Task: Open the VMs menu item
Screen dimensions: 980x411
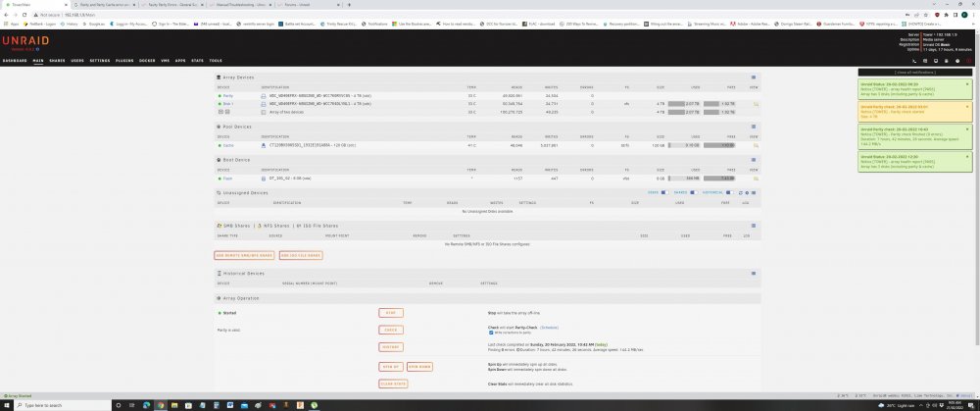Action: click(x=166, y=61)
